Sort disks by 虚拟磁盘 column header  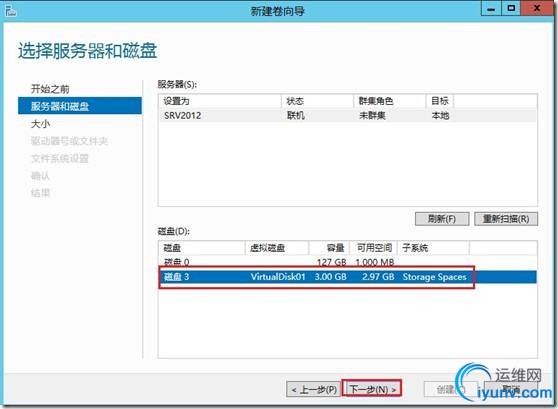coord(277,248)
